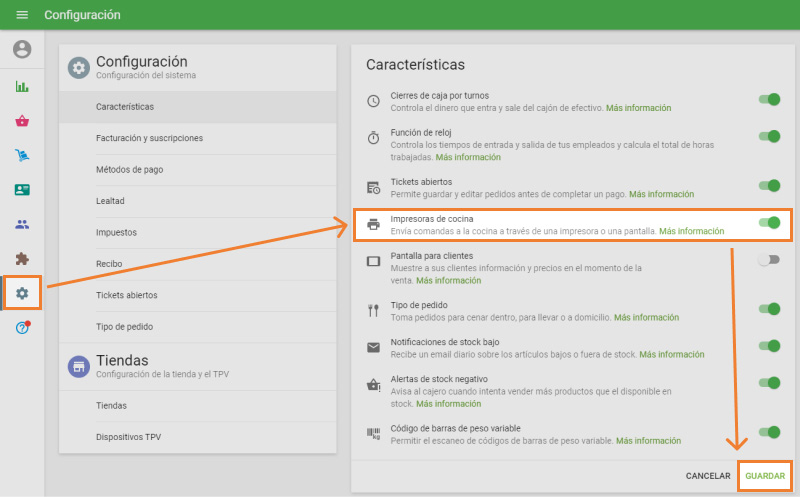The height and width of the screenshot is (497, 800).
Task: Open the customers people icon
Action: (x=22, y=224)
